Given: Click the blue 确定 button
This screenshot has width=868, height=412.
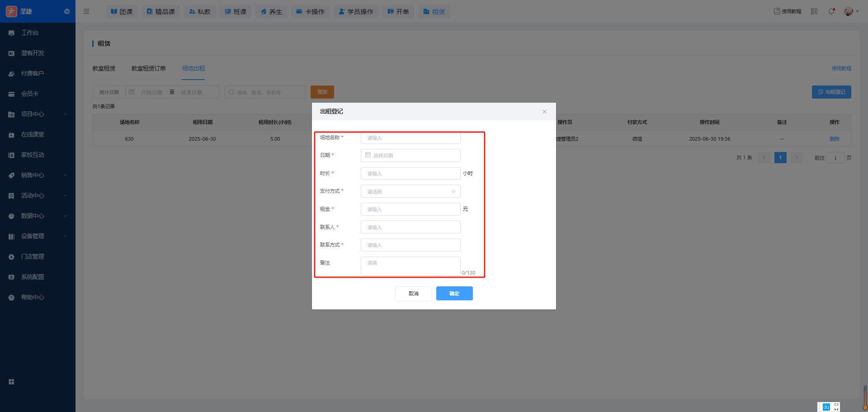Looking at the screenshot, I should tap(454, 294).
